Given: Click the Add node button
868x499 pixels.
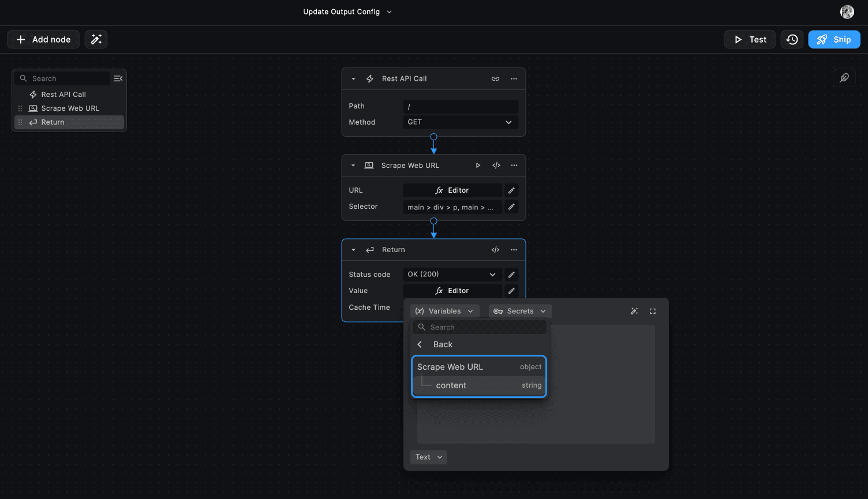Looking at the screenshot, I should pos(43,39).
